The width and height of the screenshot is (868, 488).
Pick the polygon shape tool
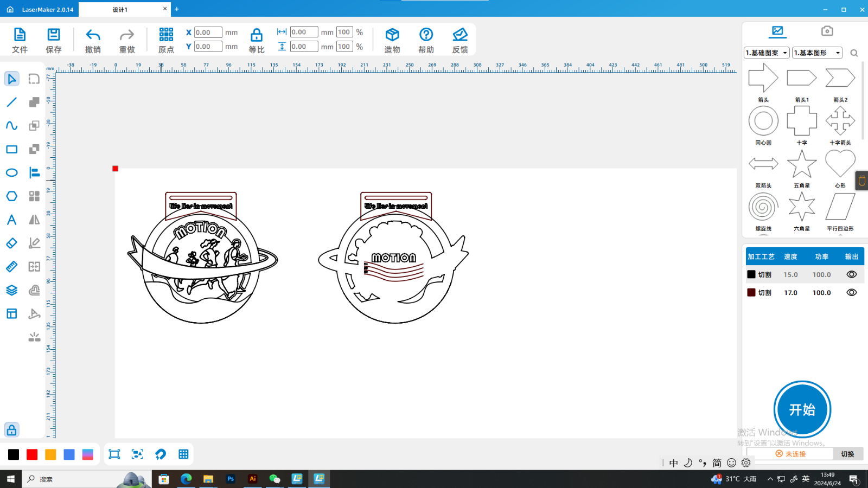[x=11, y=196]
